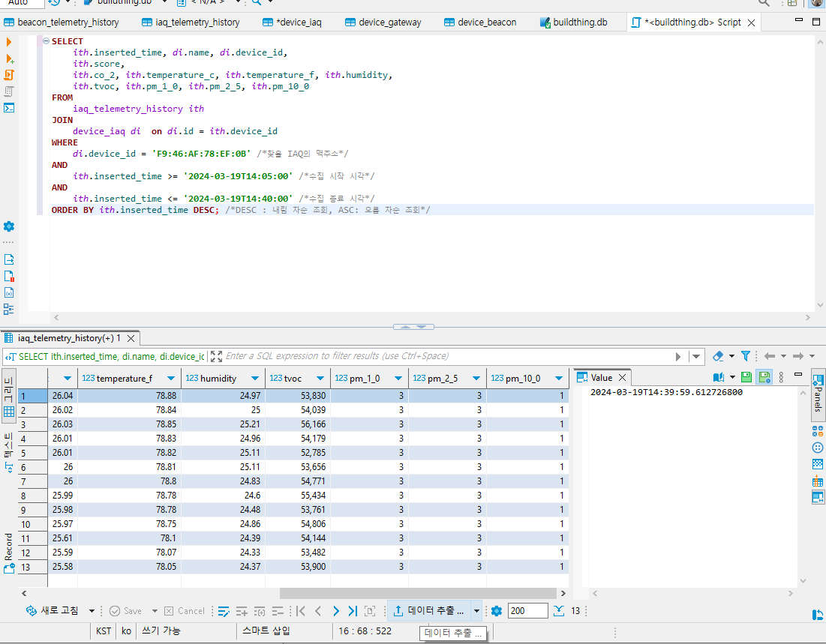Collapse the SELECT statement fold marker

coord(46,41)
